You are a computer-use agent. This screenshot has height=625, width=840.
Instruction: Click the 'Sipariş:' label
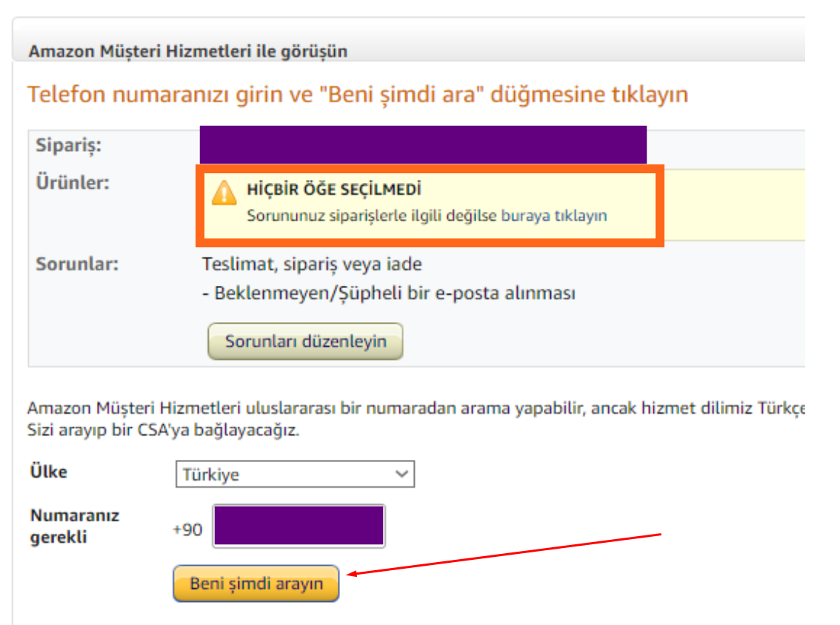pos(69,144)
